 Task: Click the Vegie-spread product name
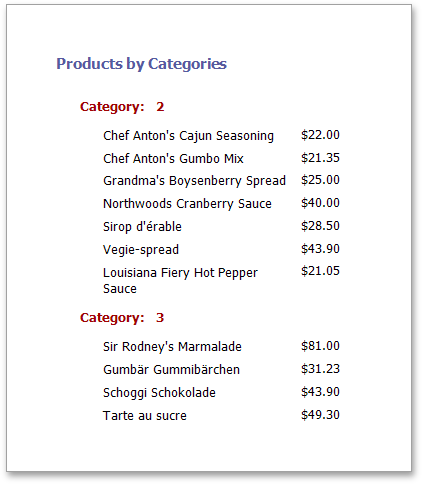click(x=141, y=250)
